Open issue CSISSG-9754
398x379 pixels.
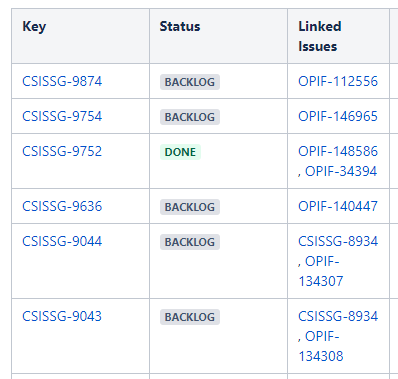coord(62,116)
